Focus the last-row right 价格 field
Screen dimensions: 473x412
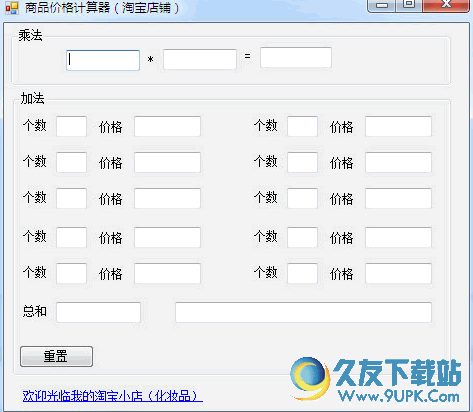tap(398, 273)
